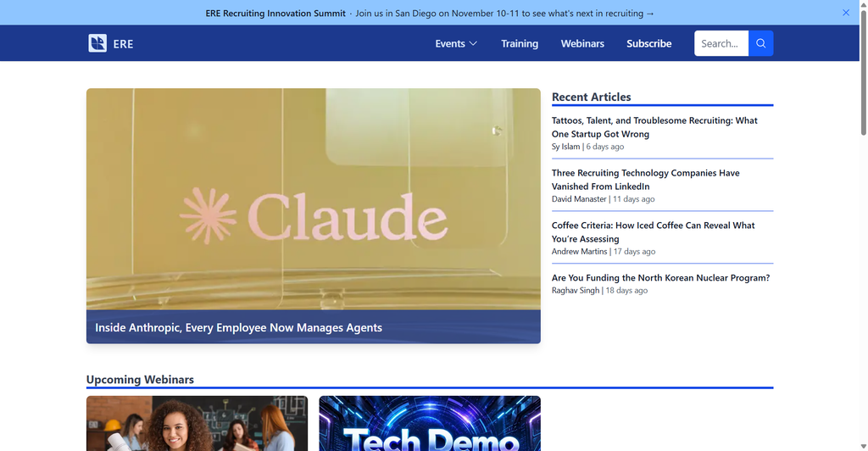Open the ERE Recruiting Innovation Summit banner link
Image resolution: width=868 pixels, height=451 pixels.
(x=430, y=13)
